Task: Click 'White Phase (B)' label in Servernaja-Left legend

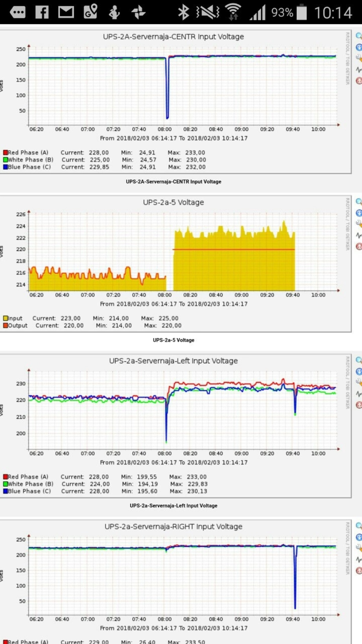Action: tap(30, 484)
